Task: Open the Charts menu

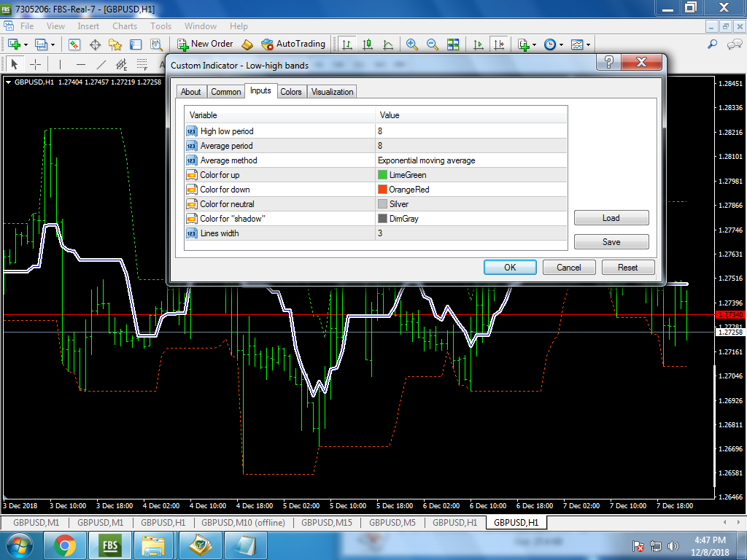Action: (x=125, y=26)
